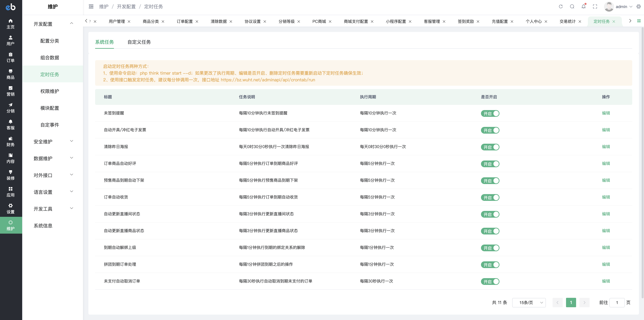Edit the 未签到提醒 task
This screenshot has height=320, width=644.
(606, 113)
